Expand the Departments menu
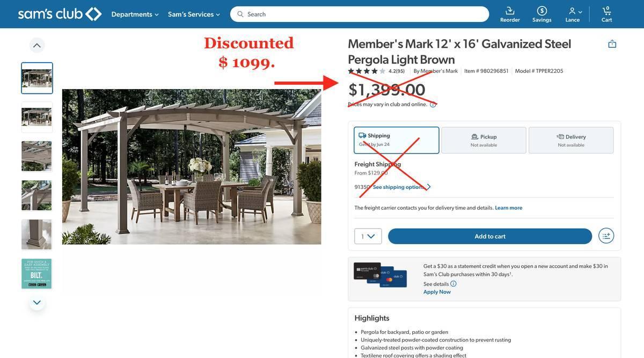Screen dimensions: 644x358 coord(135,14)
